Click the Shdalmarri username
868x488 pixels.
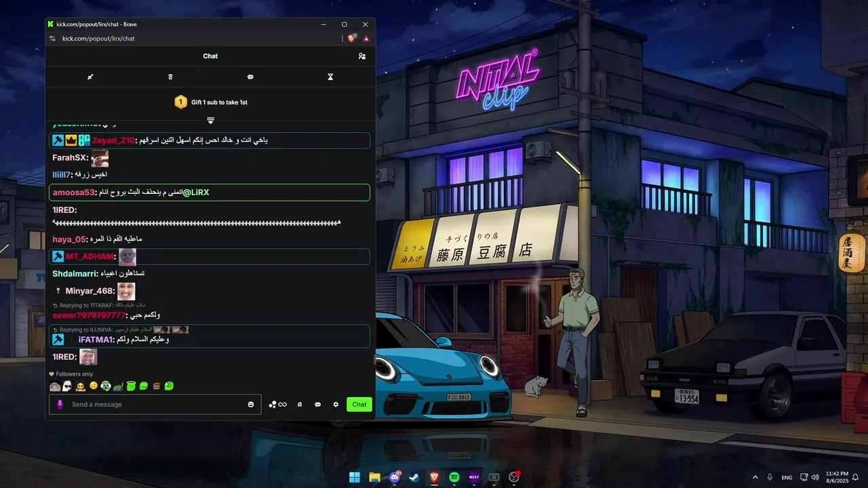click(75, 274)
